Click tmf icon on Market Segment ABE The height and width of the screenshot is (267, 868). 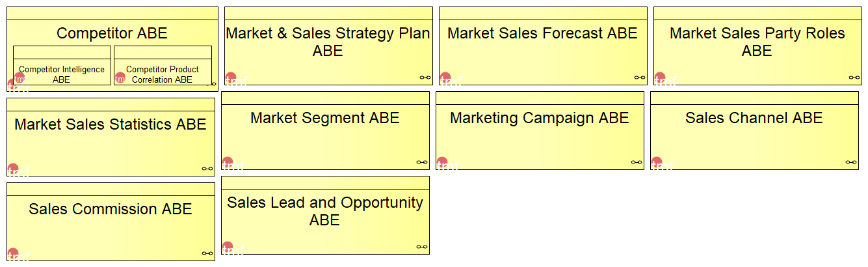pos(228,162)
